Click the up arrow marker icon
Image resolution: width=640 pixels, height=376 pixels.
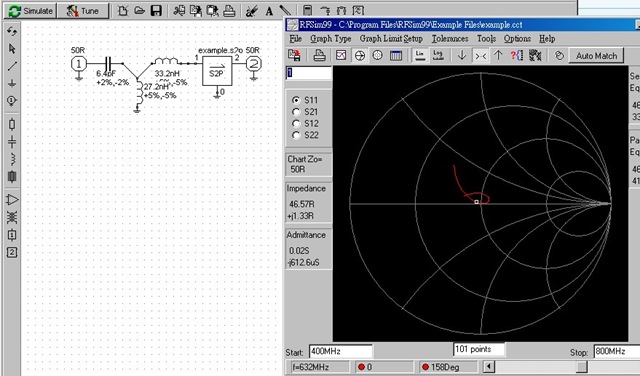tap(498, 56)
